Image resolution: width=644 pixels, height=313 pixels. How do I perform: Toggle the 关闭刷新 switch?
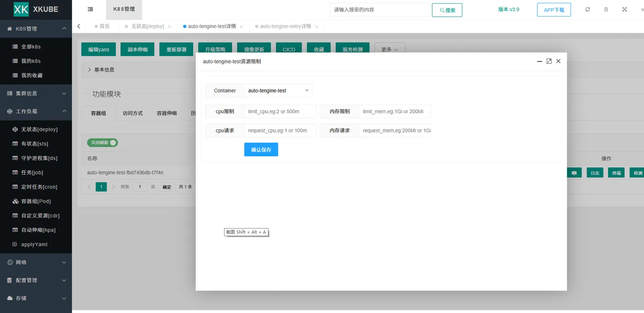(x=103, y=142)
